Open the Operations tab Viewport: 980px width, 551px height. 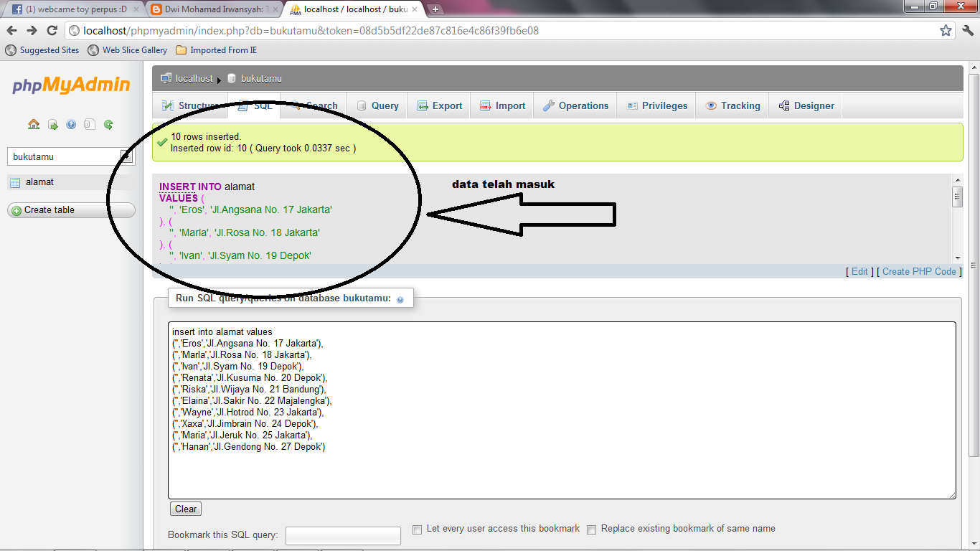[x=576, y=105]
